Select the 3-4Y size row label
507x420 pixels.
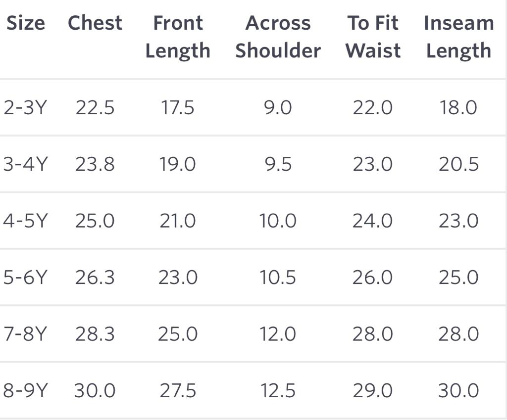(x=24, y=164)
